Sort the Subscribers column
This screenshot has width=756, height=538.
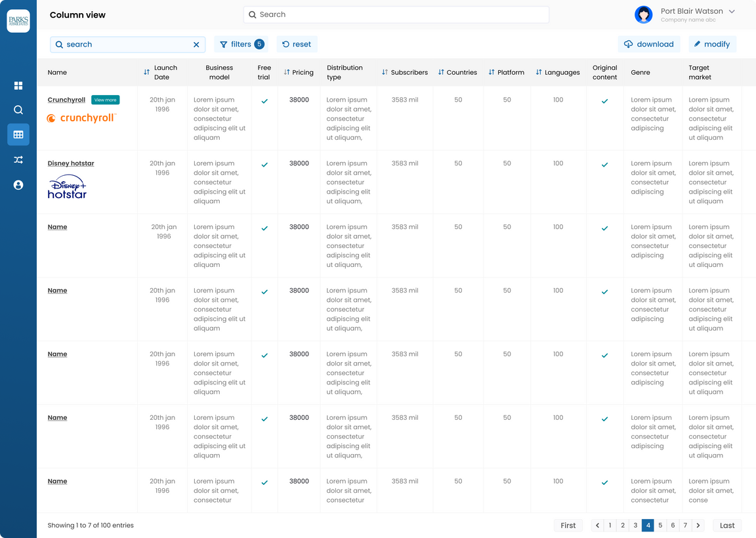[385, 72]
